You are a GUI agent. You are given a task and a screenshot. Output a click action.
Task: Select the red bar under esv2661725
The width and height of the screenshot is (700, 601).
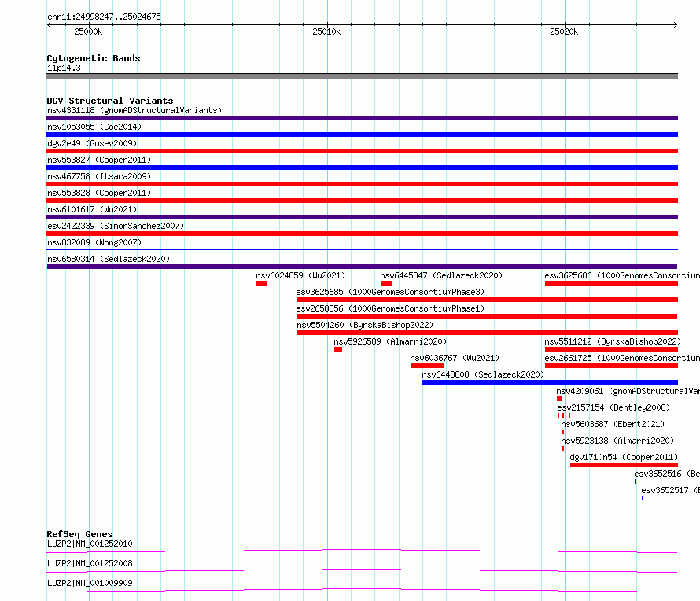[x=612, y=366]
